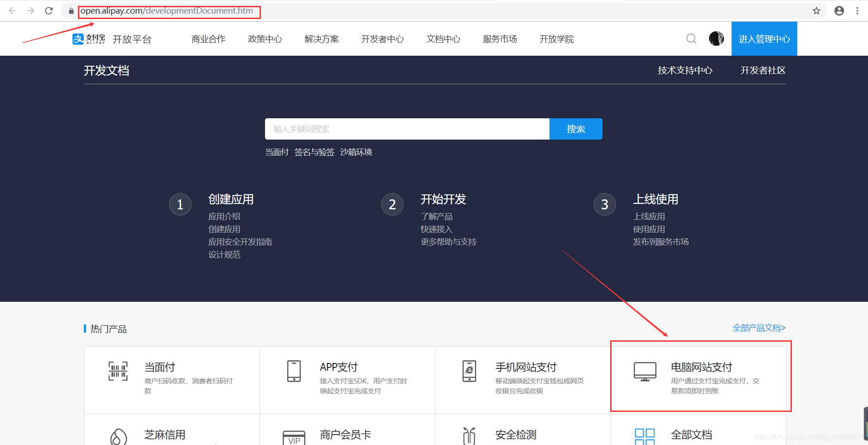Click the 安全检测 icon

click(469, 436)
